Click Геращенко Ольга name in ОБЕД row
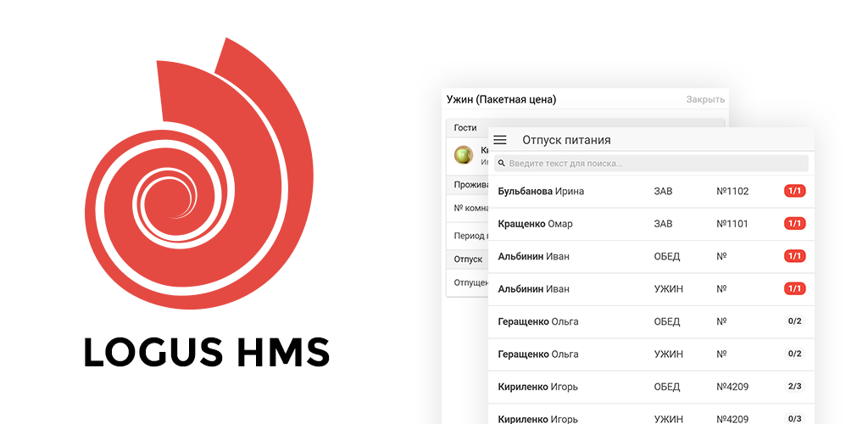868x424 pixels. (538, 321)
